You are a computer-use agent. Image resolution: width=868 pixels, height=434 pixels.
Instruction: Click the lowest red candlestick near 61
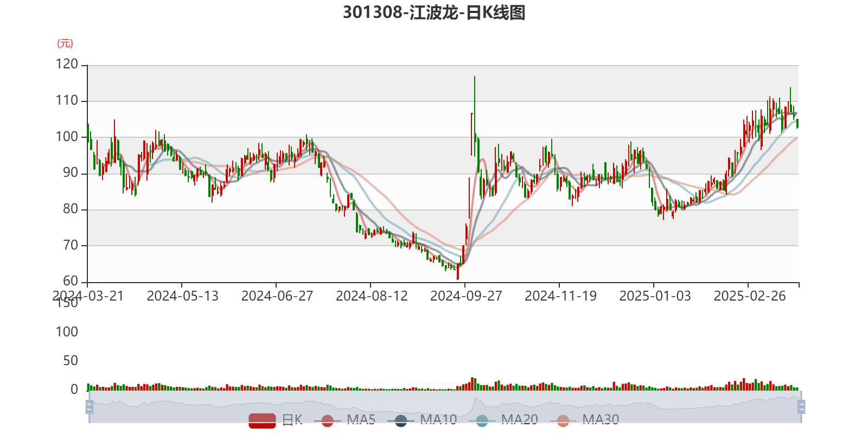tap(458, 271)
